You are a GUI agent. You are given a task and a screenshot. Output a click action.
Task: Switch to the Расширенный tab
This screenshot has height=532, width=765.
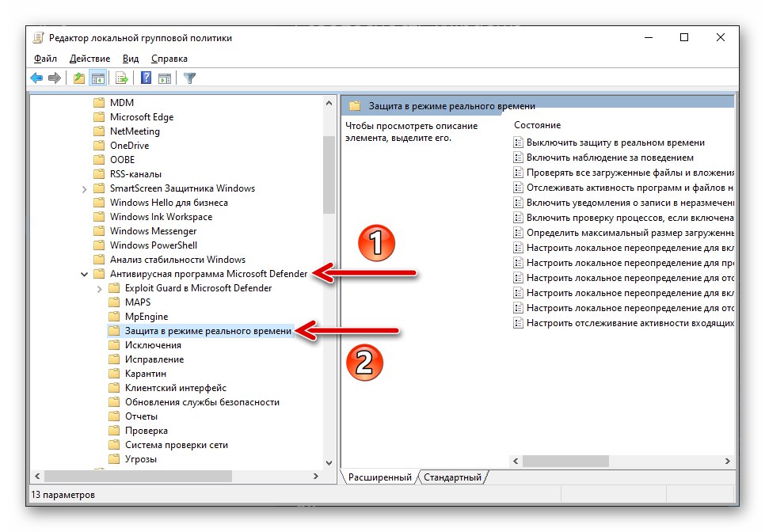click(x=379, y=477)
